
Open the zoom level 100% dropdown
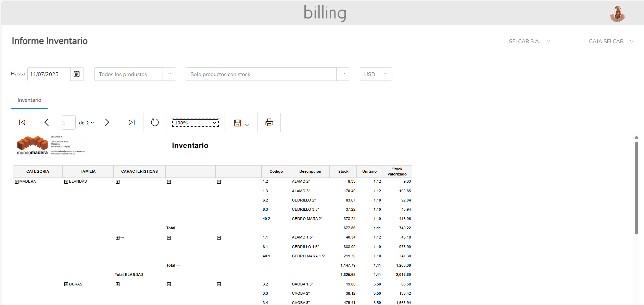click(195, 123)
